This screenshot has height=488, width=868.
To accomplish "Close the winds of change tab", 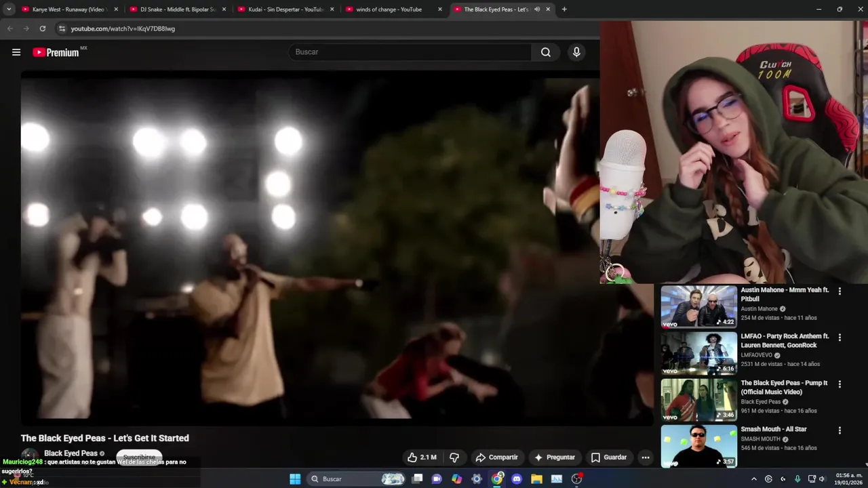I will (440, 9).
